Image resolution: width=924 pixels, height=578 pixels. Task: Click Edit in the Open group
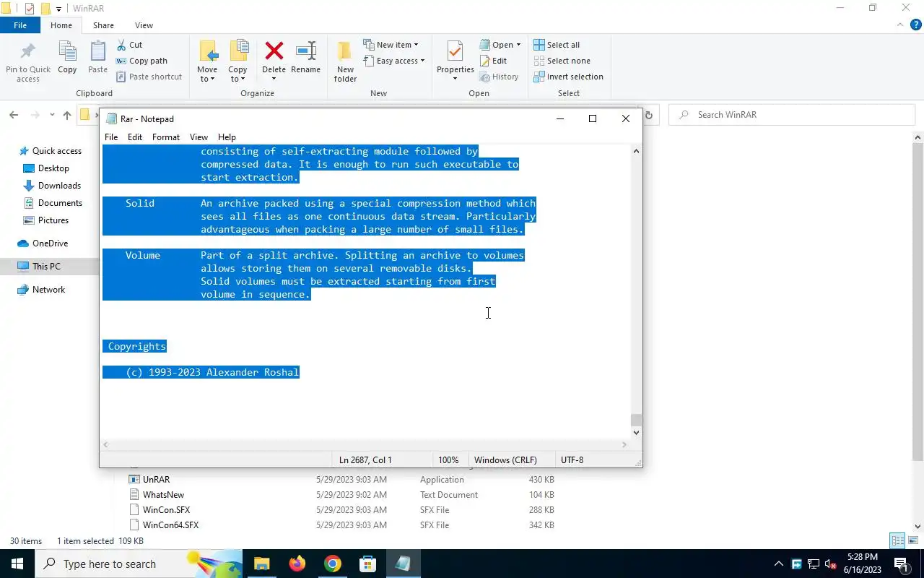(493, 61)
